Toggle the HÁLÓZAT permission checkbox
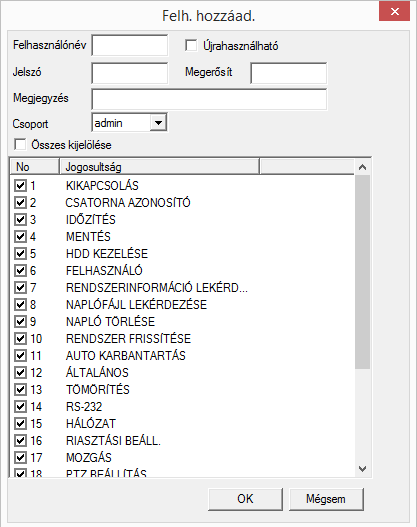The height and width of the screenshot is (527, 417). click(x=20, y=423)
